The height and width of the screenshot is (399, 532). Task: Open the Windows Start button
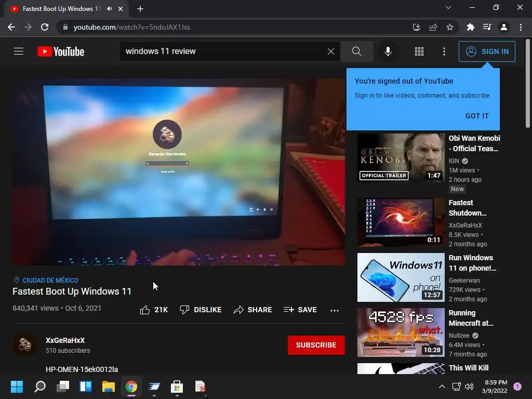pyautogui.click(x=17, y=387)
